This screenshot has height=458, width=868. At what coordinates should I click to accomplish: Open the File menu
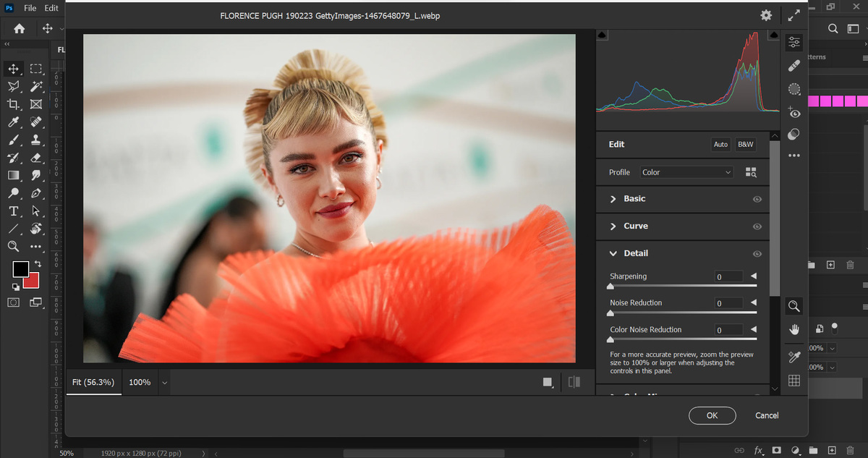point(30,8)
